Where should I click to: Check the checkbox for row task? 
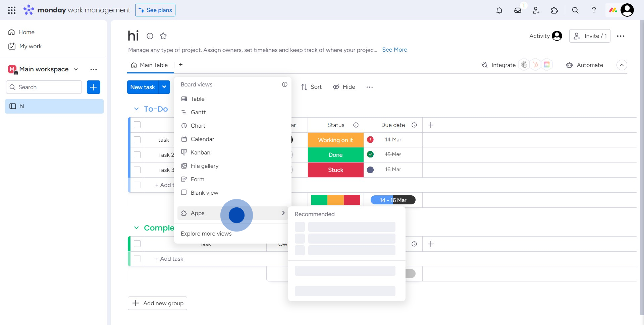(x=137, y=140)
